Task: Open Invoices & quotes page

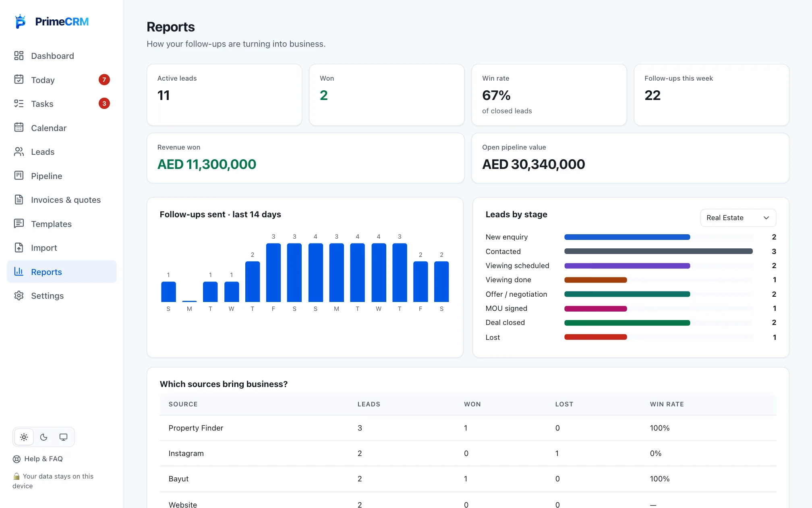Action: point(62,200)
